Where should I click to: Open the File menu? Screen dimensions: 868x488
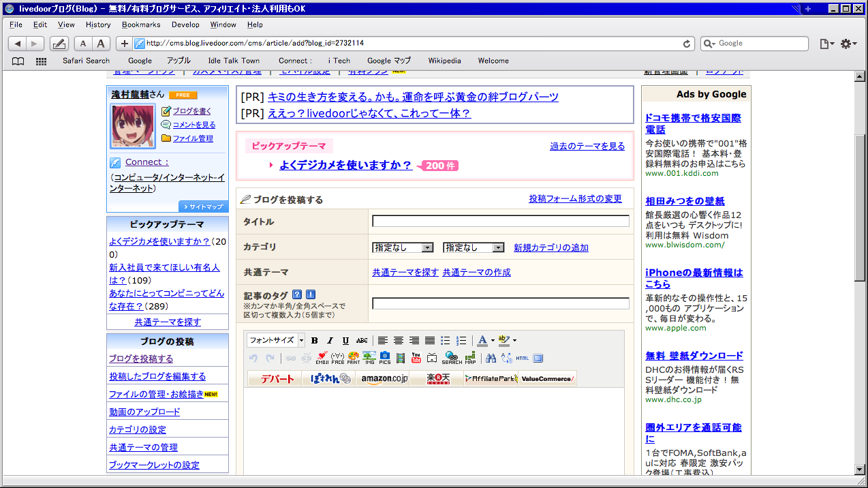(16, 25)
